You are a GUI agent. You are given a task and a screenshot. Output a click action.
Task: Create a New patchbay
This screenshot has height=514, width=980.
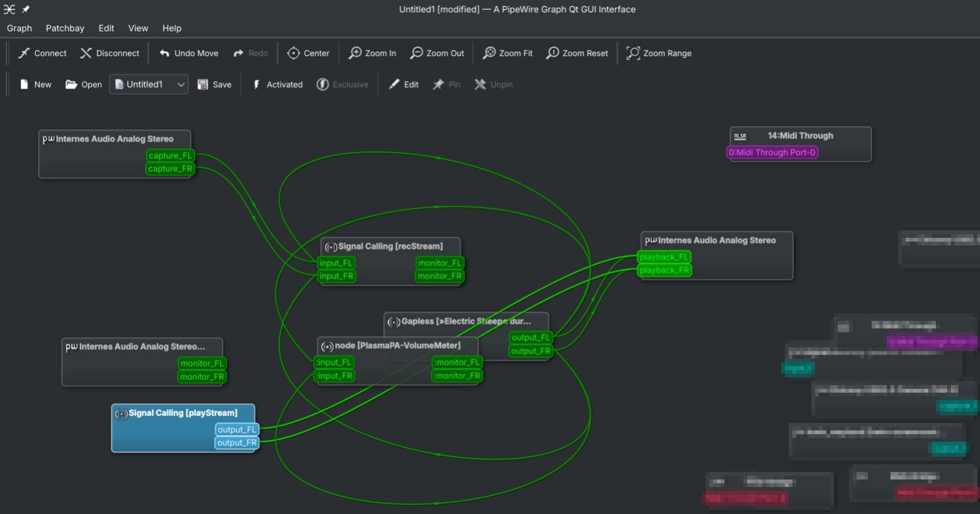36,84
